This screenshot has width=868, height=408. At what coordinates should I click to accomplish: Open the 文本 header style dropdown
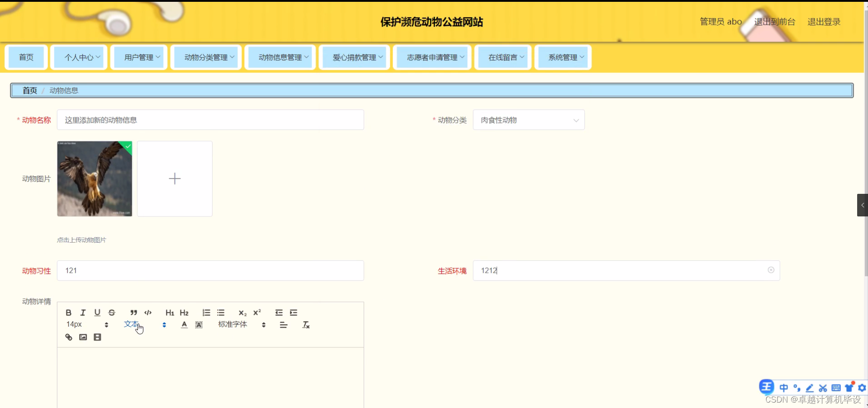(145, 324)
